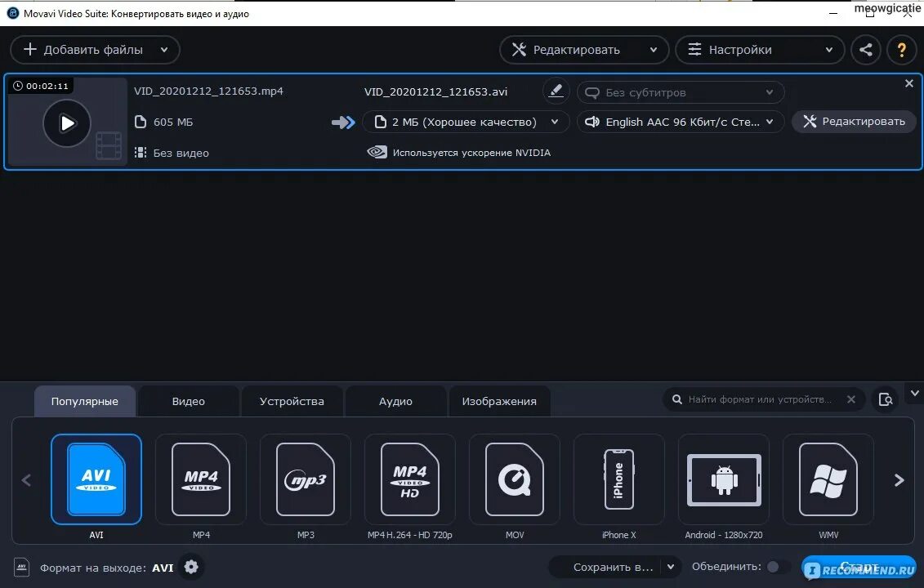This screenshot has height=588, width=924.
Task: Open output format settings gear
Action: click(x=191, y=567)
